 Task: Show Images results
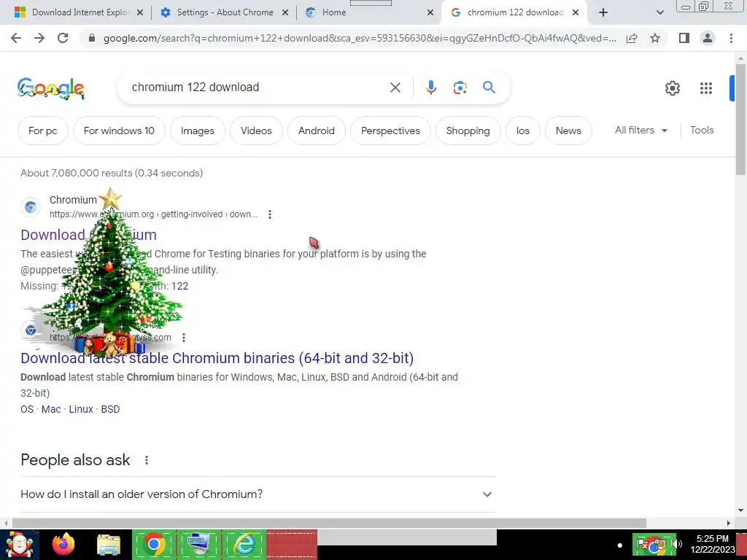pyautogui.click(x=197, y=131)
